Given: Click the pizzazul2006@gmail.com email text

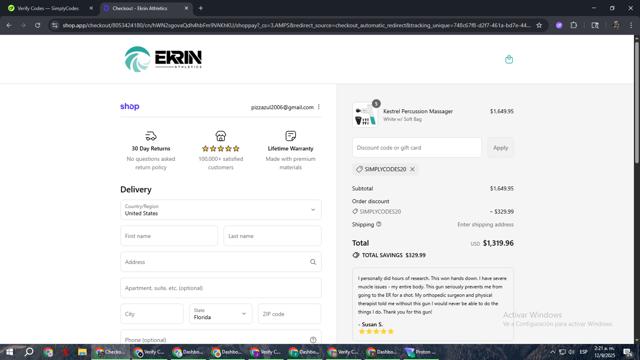Looking at the screenshot, I should coord(282,107).
